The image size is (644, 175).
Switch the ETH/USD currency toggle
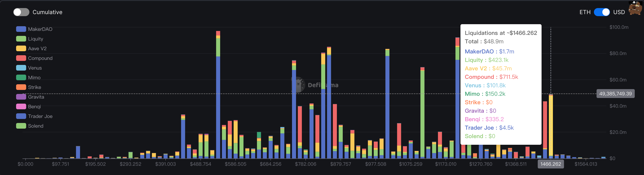[x=602, y=12]
